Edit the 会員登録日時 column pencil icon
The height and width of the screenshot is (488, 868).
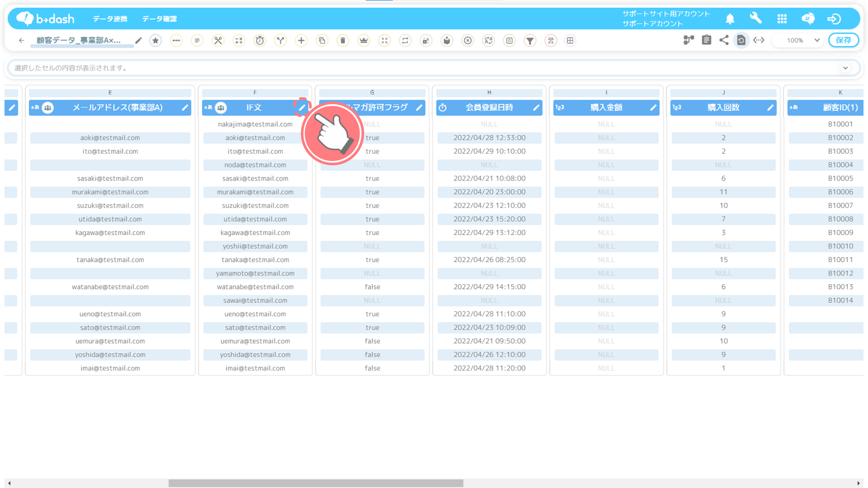click(x=536, y=108)
